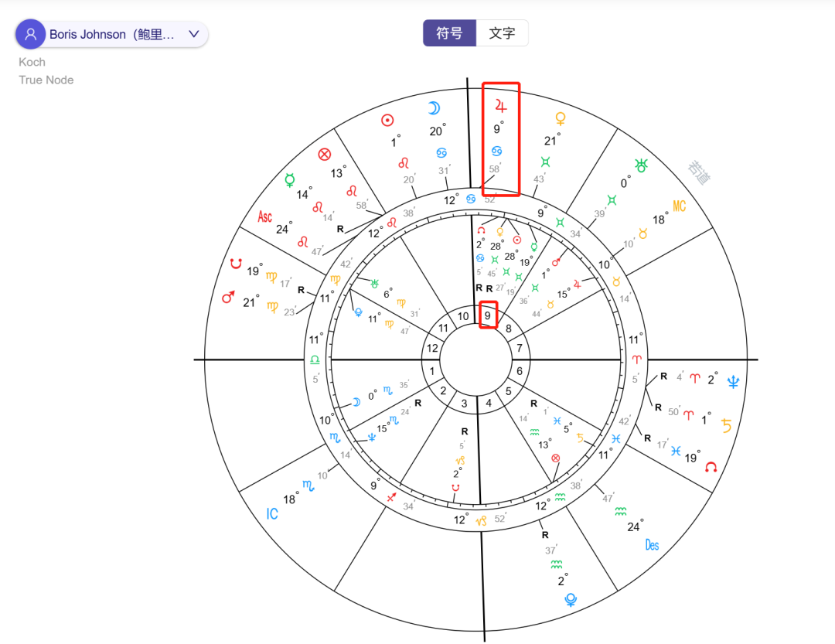Switch to the 文字 display mode
This screenshot has height=644, width=835.
pos(501,32)
